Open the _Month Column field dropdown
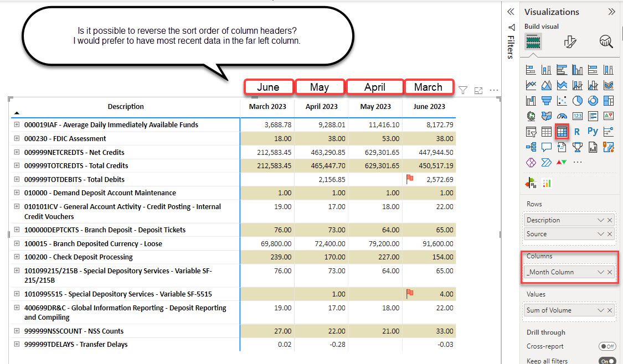 pos(600,272)
